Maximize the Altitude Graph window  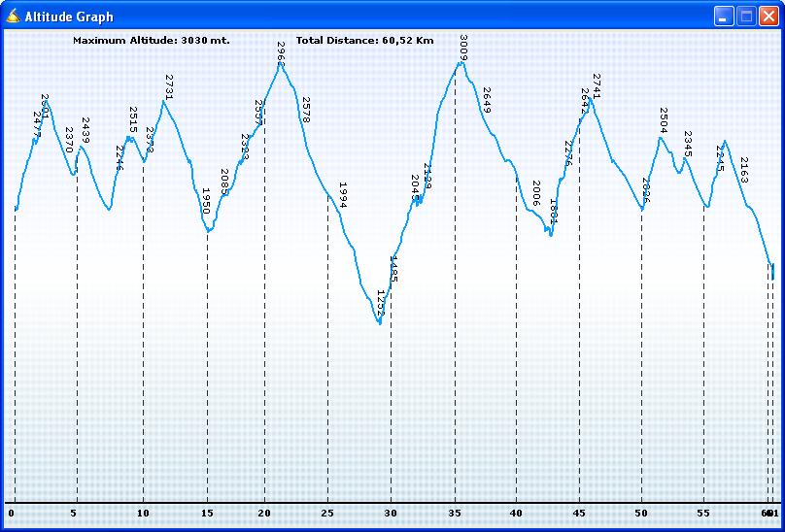[746, 17]
